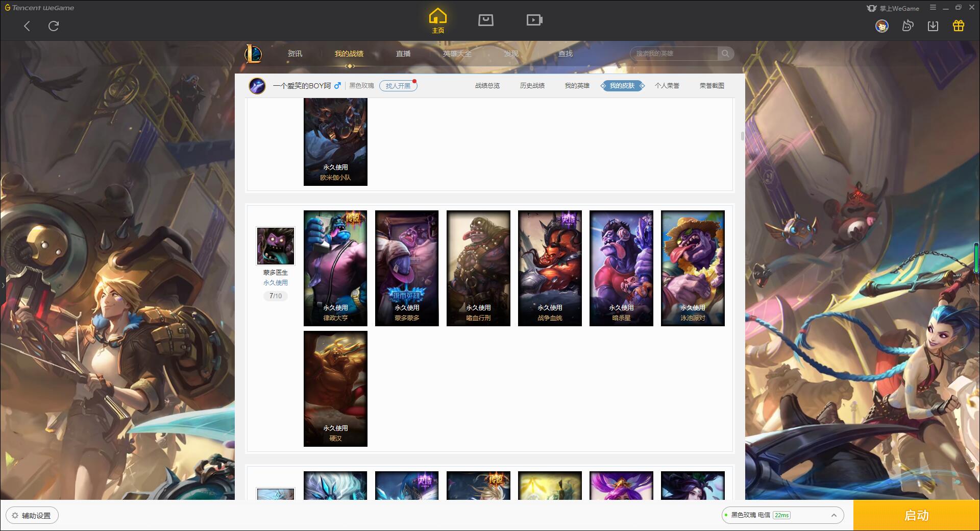Open the 查找 find menu
This screenshot has width=980, height=531.
tap(565, 54)
